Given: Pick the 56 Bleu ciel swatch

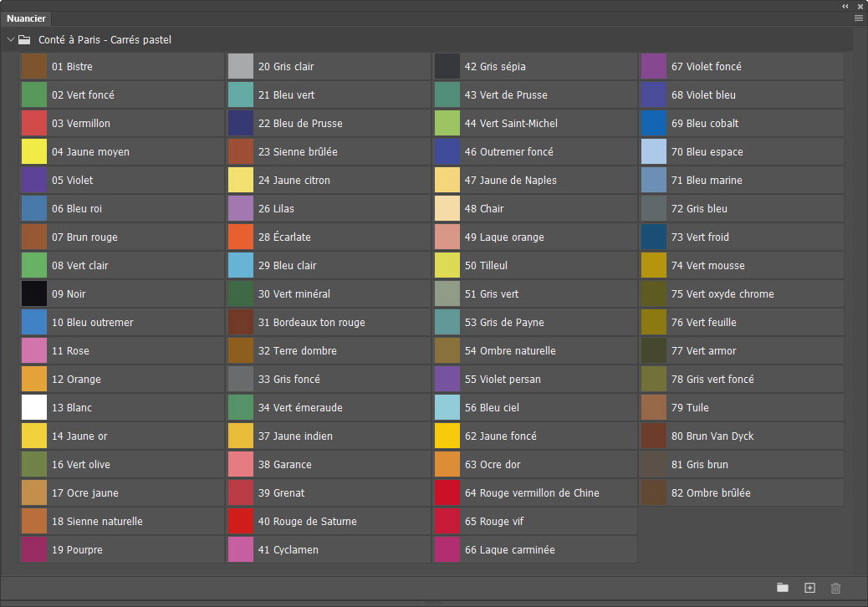Looking at the screenshot, I should pyautogui.click(x=447, y=408).
